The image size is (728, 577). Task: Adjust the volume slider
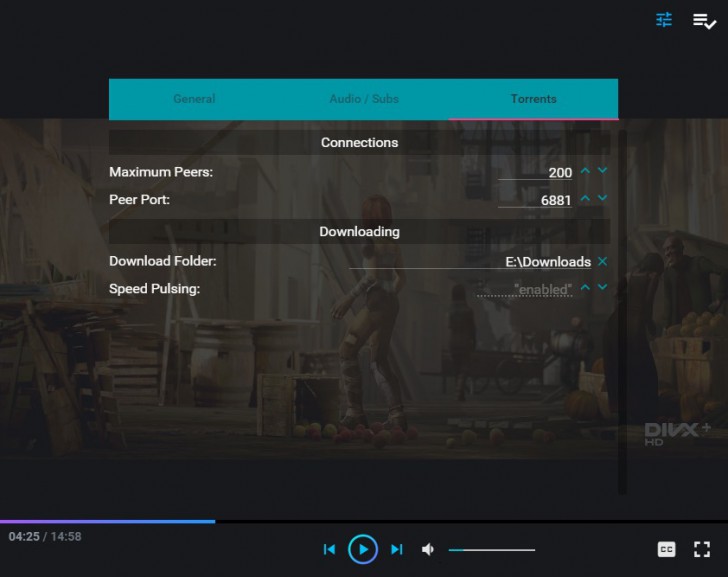(x=492, y=550)
